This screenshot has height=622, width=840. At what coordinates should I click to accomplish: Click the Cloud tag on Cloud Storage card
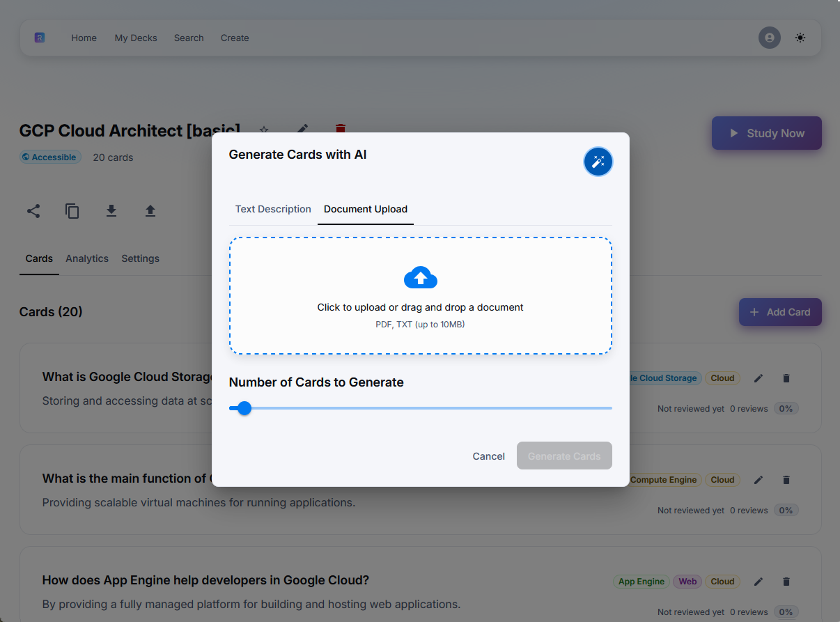(722, 378)
